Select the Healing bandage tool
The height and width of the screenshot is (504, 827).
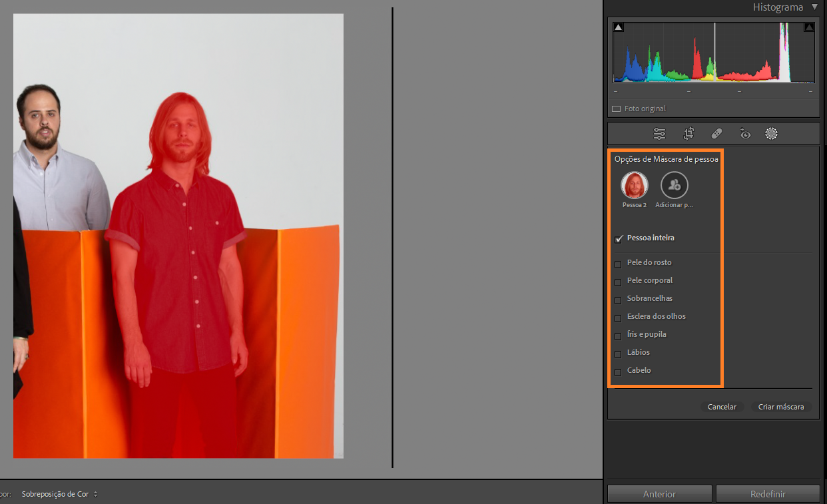(x=716, y=134)
